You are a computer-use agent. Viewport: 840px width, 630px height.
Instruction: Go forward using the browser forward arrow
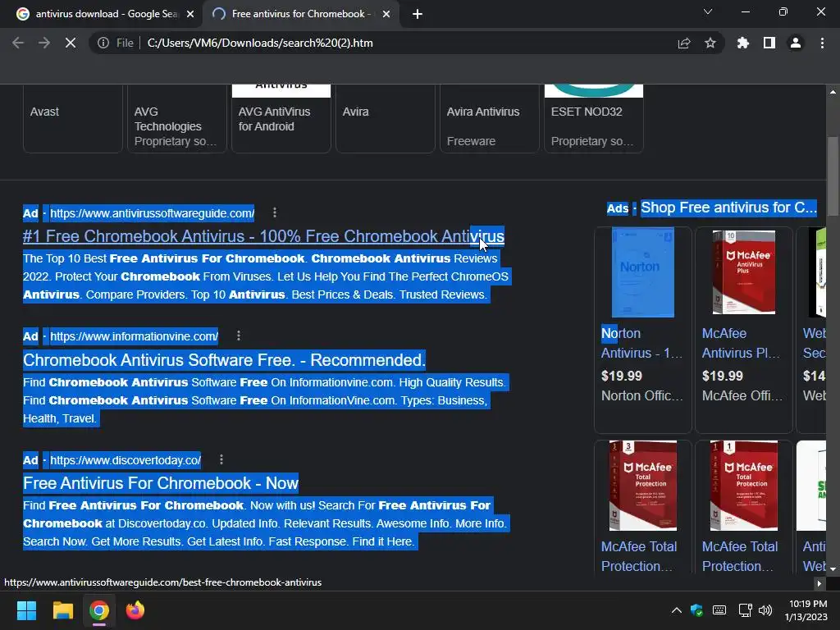44,43
